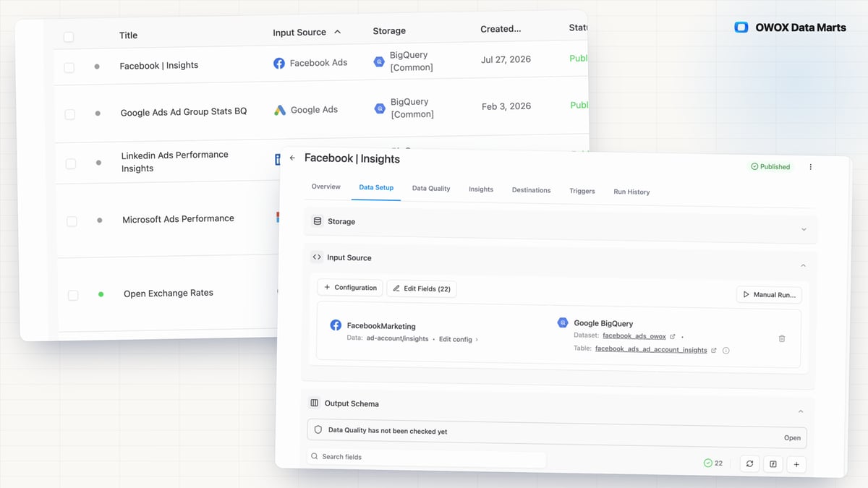Open the three-dot menu next to Published

pos(810,167)
